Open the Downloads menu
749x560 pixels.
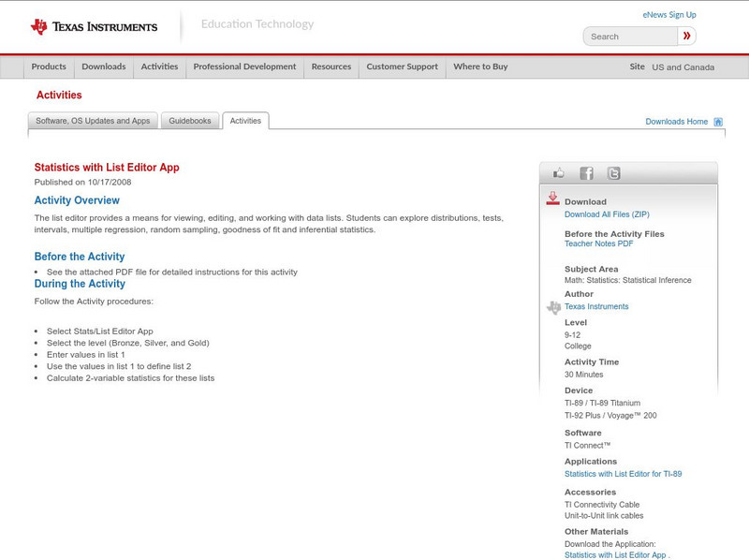click(x=104, y=66)
